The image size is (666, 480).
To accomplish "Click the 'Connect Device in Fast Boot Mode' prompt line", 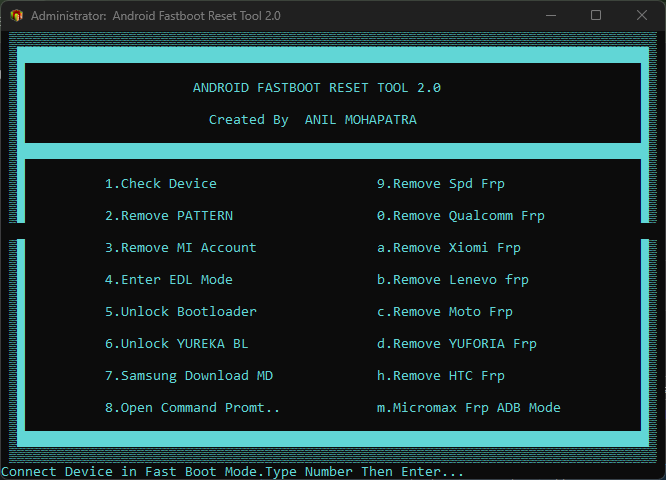I will click(232, 472).
